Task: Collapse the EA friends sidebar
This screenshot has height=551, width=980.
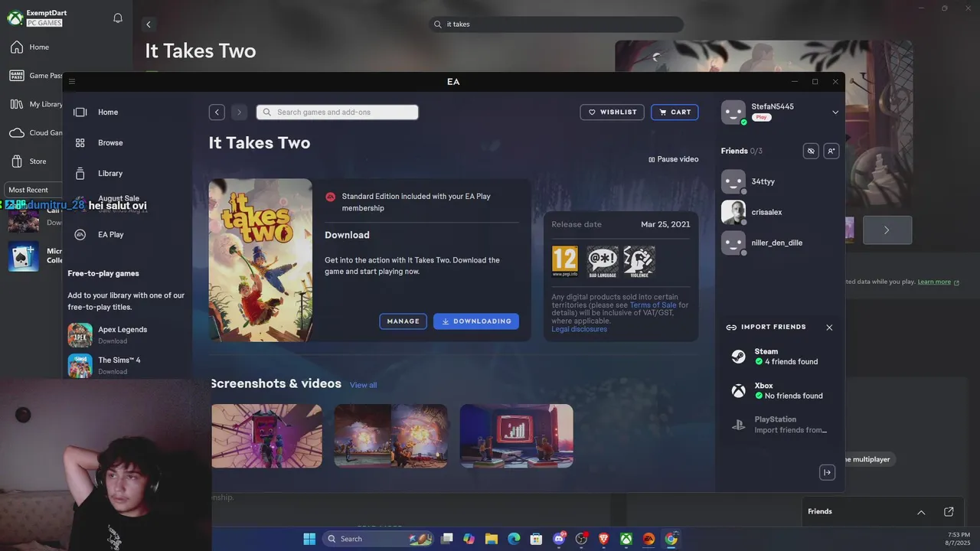Action: [x=827, y=472]
